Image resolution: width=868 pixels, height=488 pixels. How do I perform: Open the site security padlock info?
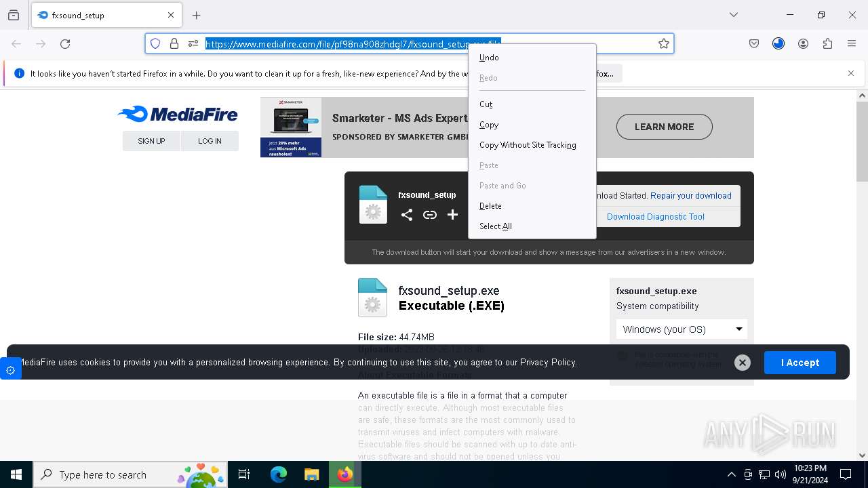pos(174,43)
